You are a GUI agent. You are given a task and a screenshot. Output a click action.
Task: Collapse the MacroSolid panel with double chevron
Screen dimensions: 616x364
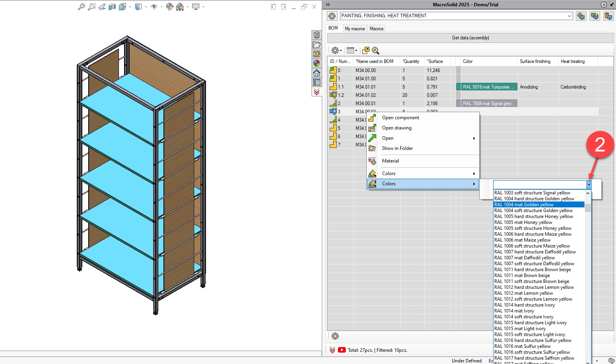328,5
